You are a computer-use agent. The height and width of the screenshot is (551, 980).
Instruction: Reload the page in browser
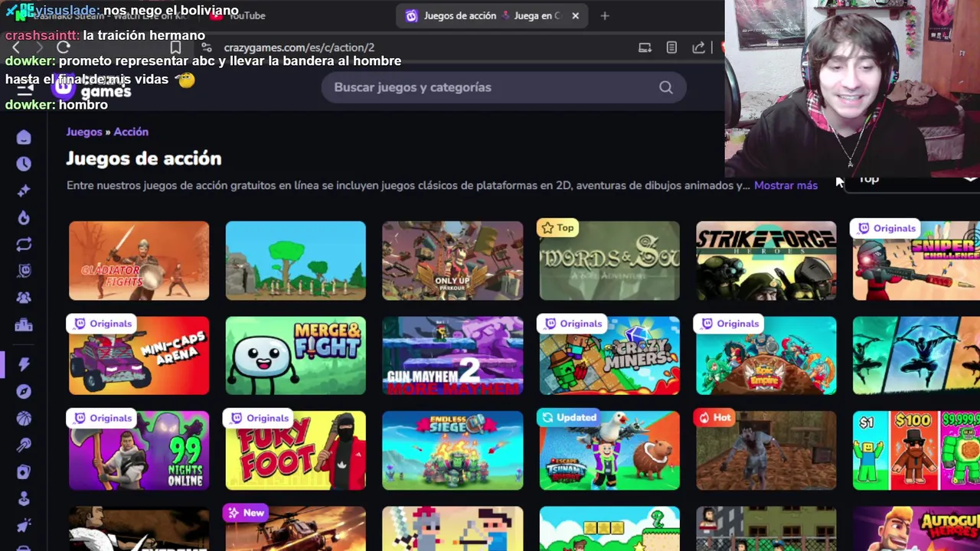(64, 47)
